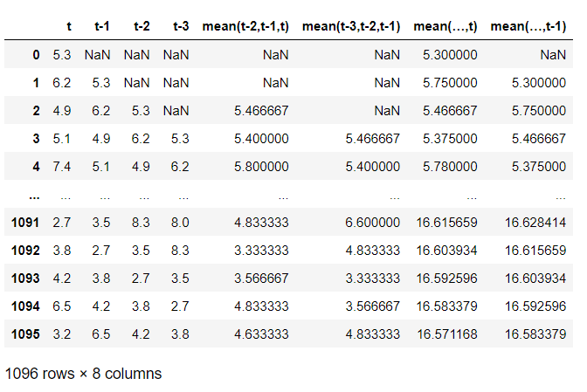Click the 'mean(t-2,t-1,t)' column header

[x=245, y=27]
